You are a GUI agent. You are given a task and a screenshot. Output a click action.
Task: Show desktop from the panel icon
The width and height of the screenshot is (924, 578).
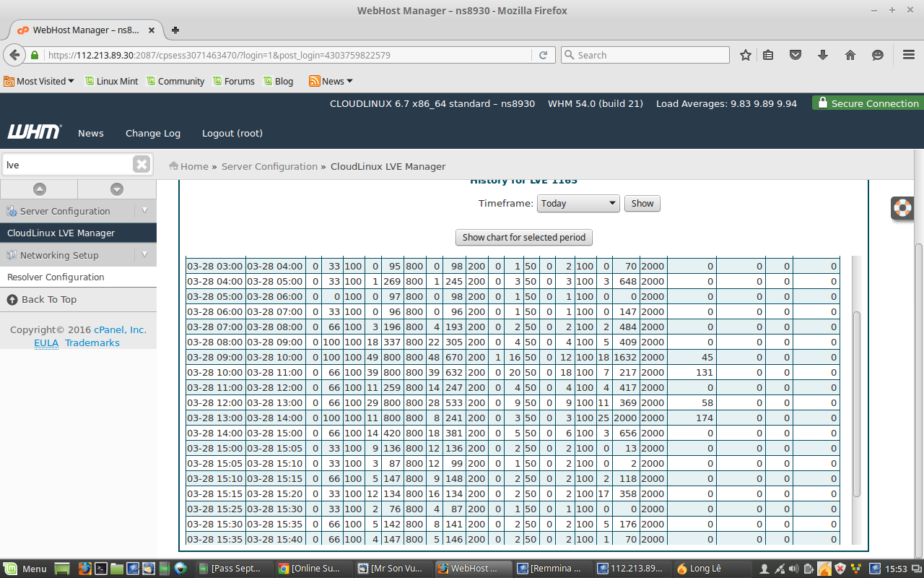[x=62, y=569]
